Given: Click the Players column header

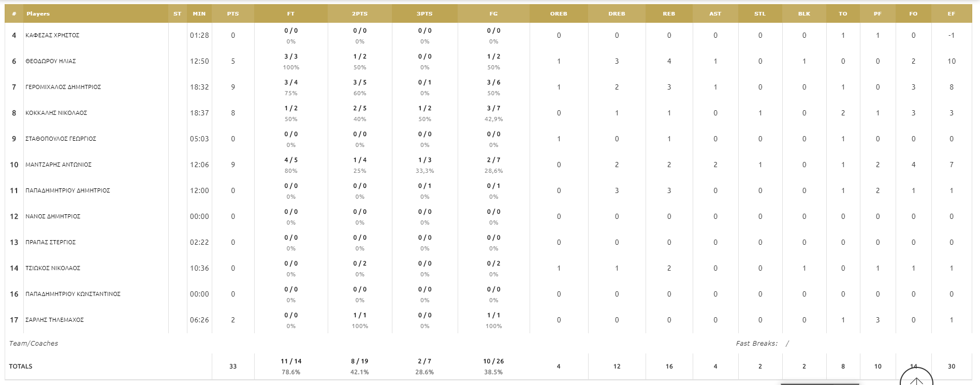Looking at the screenshot, I should (x=38, y=14).
